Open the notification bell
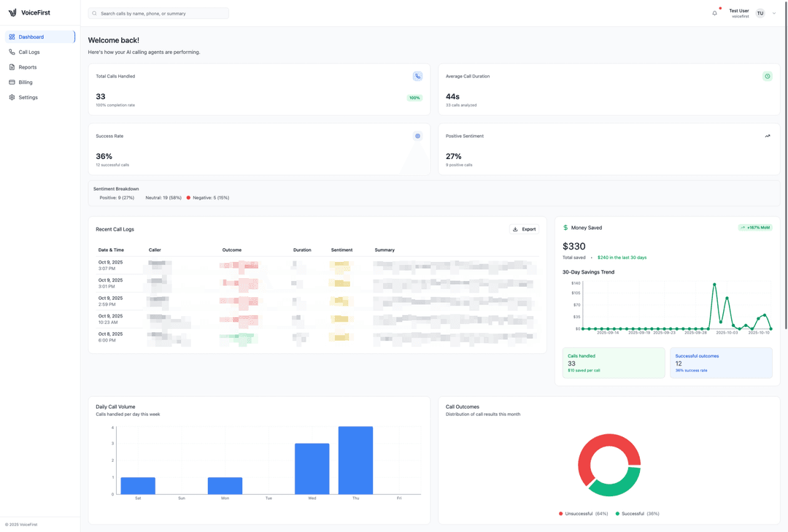This screenshot has width=788, height=532. point(714,12)
